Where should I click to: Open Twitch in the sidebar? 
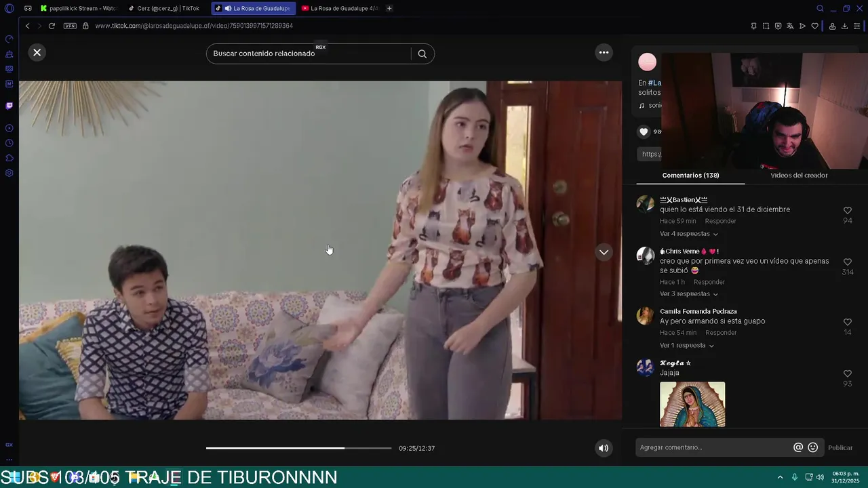pyautogui.click(x=9, y=106)
